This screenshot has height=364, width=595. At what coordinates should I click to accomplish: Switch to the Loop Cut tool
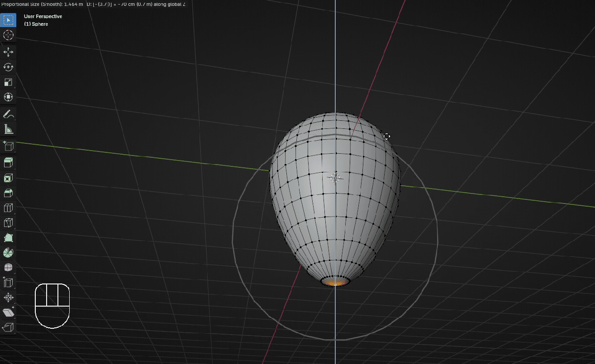8,208
